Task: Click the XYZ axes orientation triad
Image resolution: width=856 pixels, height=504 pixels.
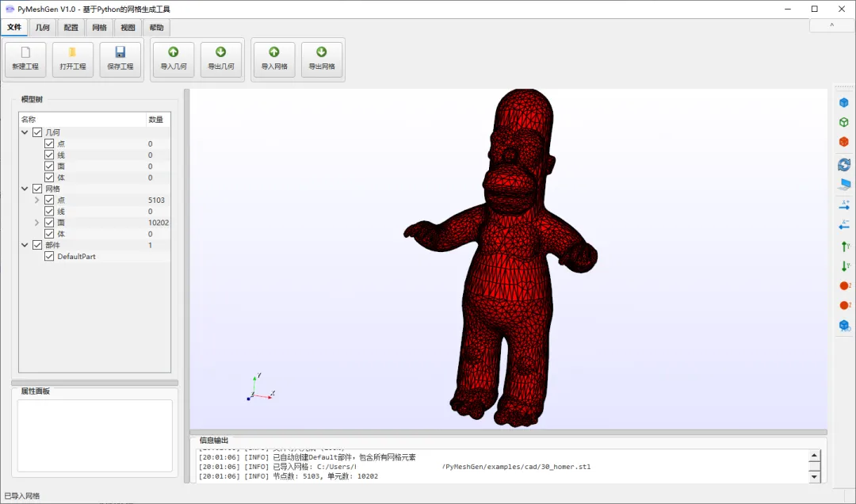Action: pos(260,387)
